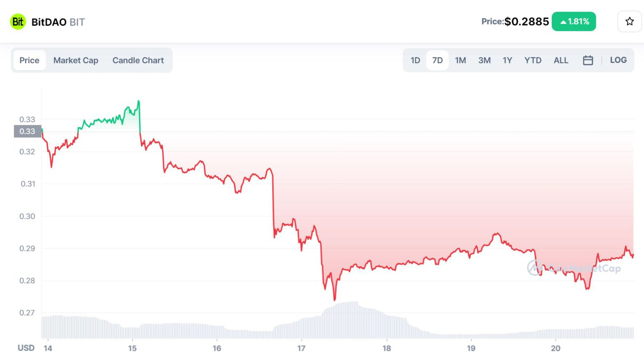
Task: Choose the 3M time range
Action: 484,60
